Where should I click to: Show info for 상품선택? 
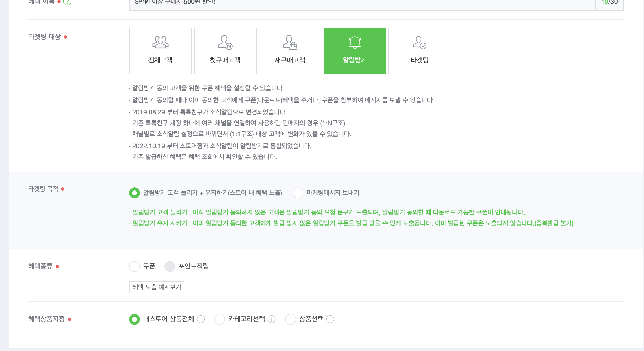[330, 319]
